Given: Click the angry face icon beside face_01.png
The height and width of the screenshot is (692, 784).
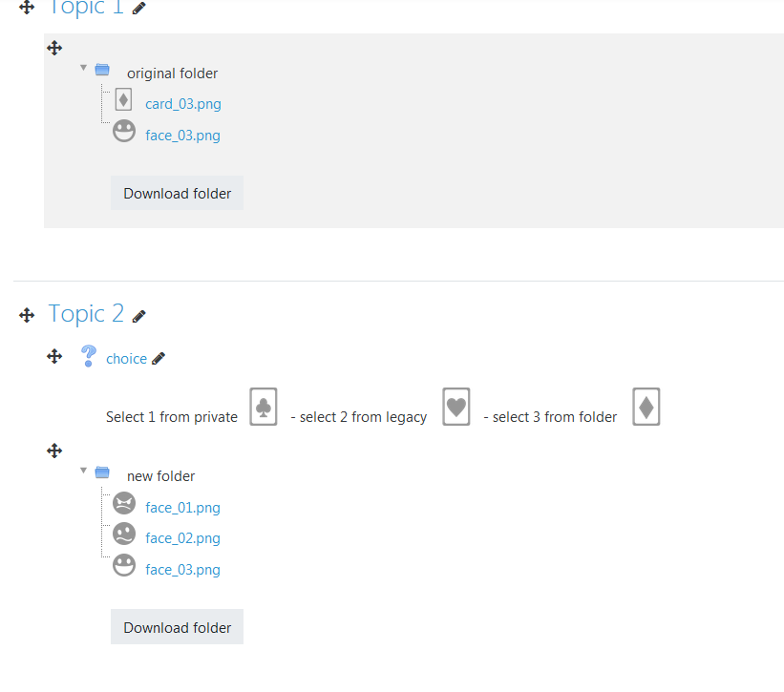Looking at the screenshot, I should point(124,503).
